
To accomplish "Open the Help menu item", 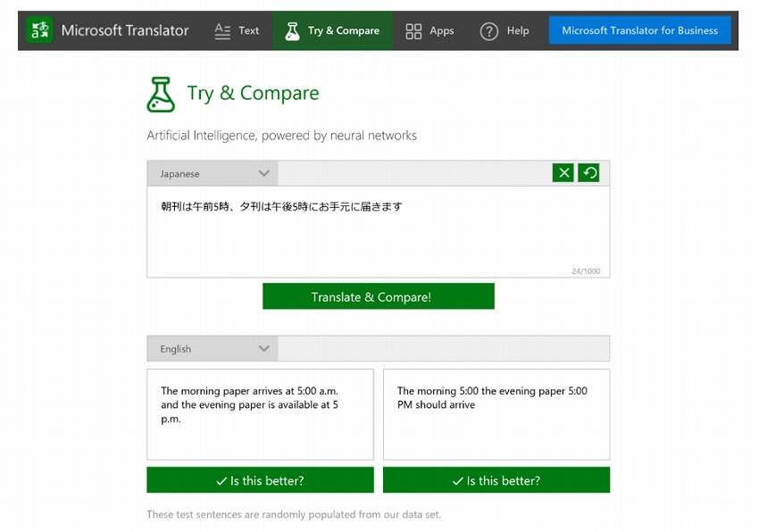I will coord(505,30).
